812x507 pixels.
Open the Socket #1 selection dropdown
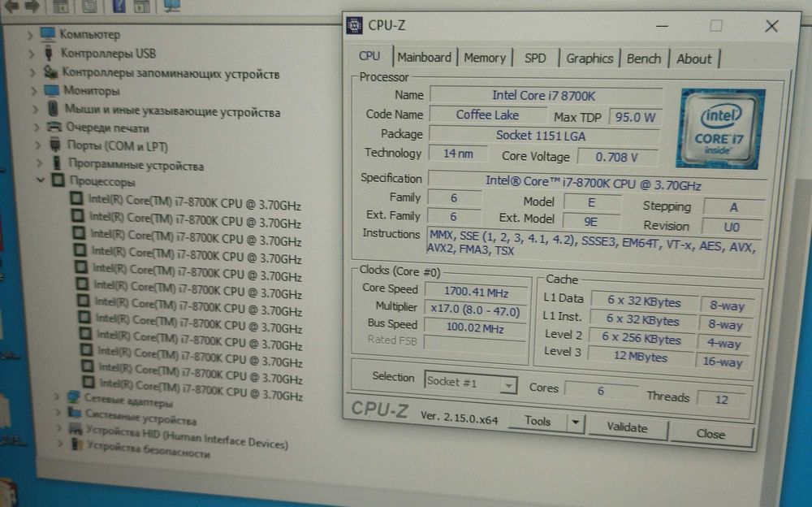[508, 385]
